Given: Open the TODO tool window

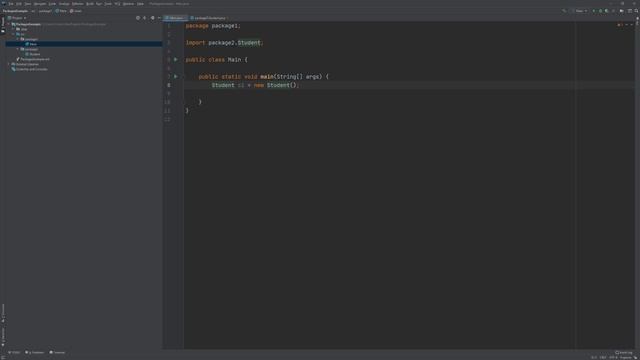Looking at the screenshot, I should (x=14, y=352).
